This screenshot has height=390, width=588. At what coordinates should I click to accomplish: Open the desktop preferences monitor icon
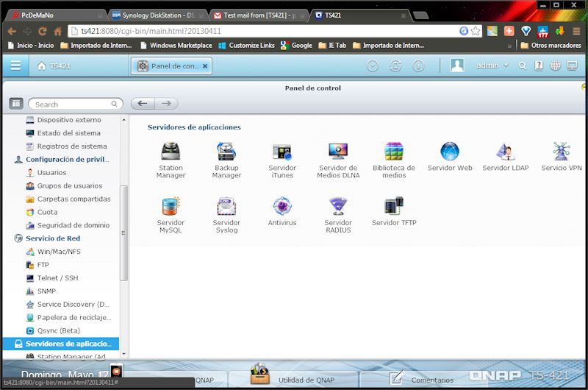click(x=572, y=65)
